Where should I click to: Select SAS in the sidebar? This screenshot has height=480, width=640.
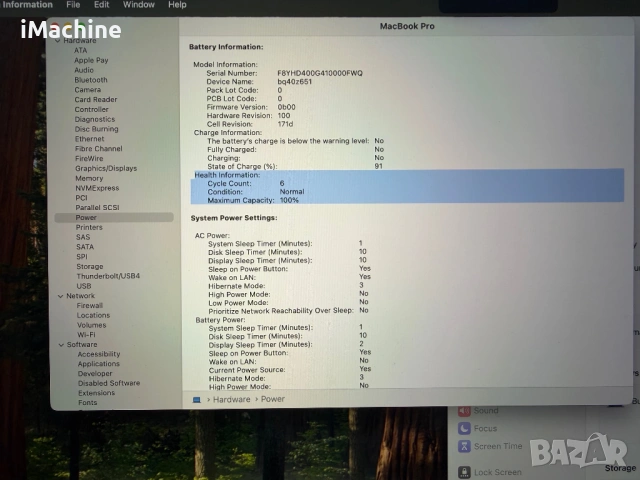coord(83,237)
